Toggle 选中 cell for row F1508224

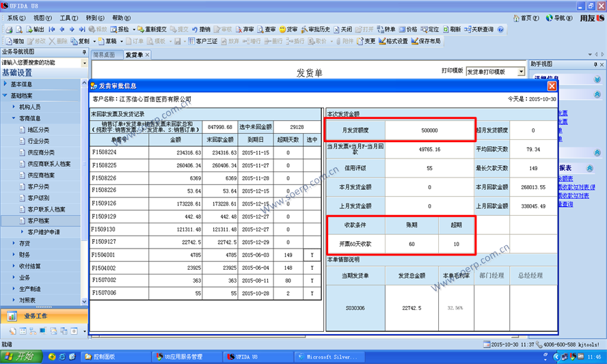coord(312,152)
